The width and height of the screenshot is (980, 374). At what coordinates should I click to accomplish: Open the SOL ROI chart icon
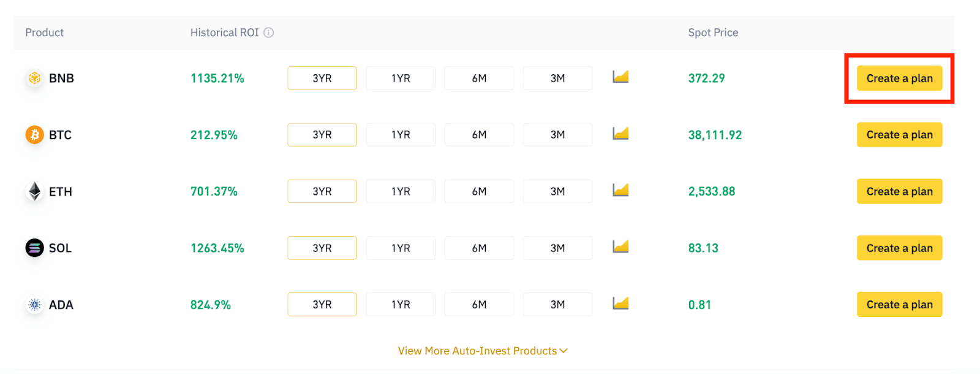point(620,247)
